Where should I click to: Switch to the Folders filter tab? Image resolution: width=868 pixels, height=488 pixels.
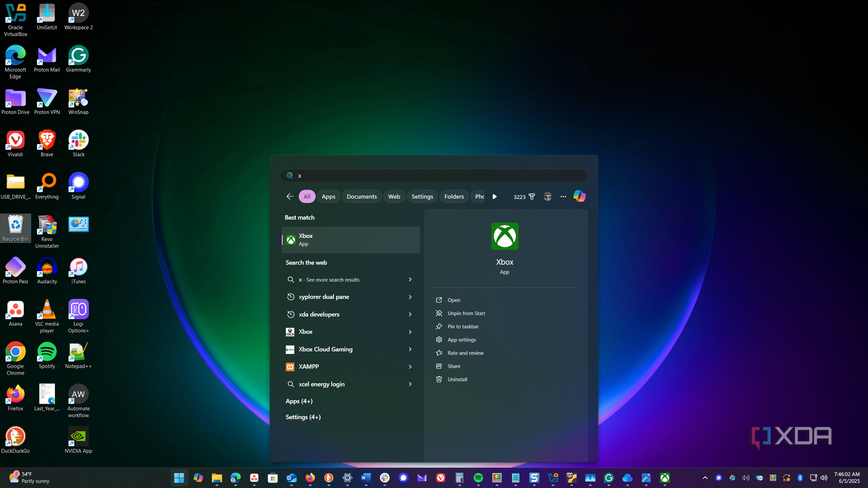(454, 197)
